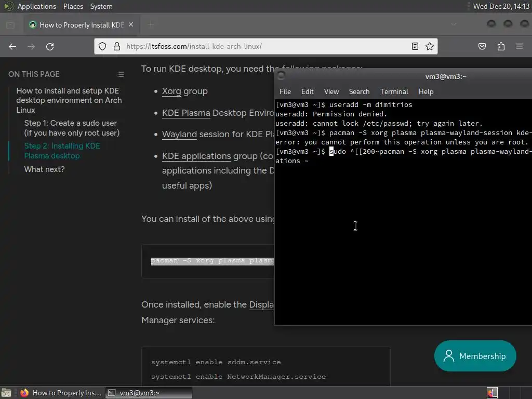Switch to Firefox via taskbar button
532x399 pixels.
click(61, 393)
